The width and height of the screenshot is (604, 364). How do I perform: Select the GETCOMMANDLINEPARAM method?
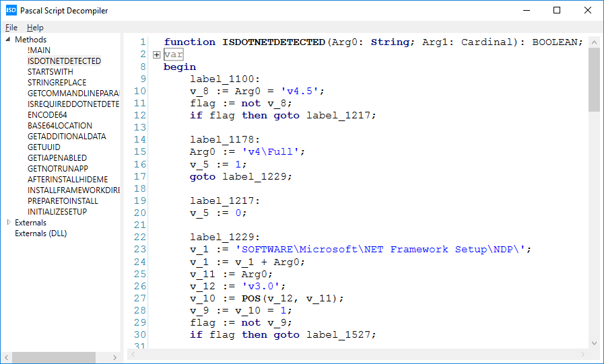coord(73,94)
